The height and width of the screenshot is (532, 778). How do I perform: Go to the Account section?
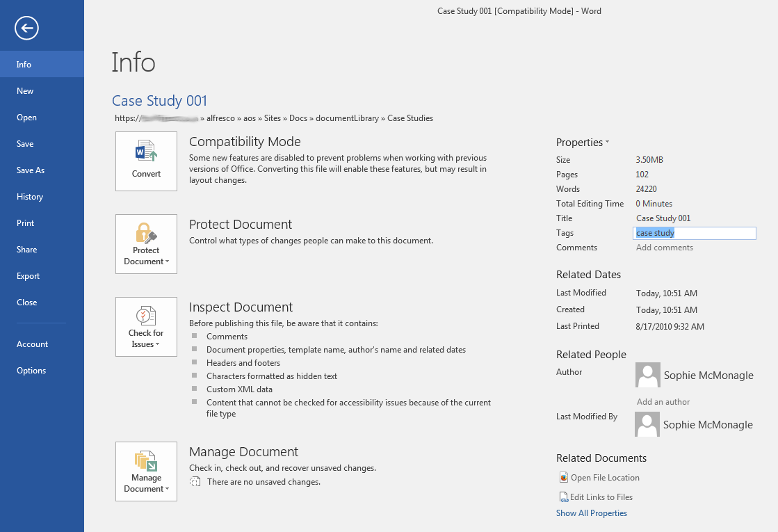pyautogui.click(x=32, y=344)
